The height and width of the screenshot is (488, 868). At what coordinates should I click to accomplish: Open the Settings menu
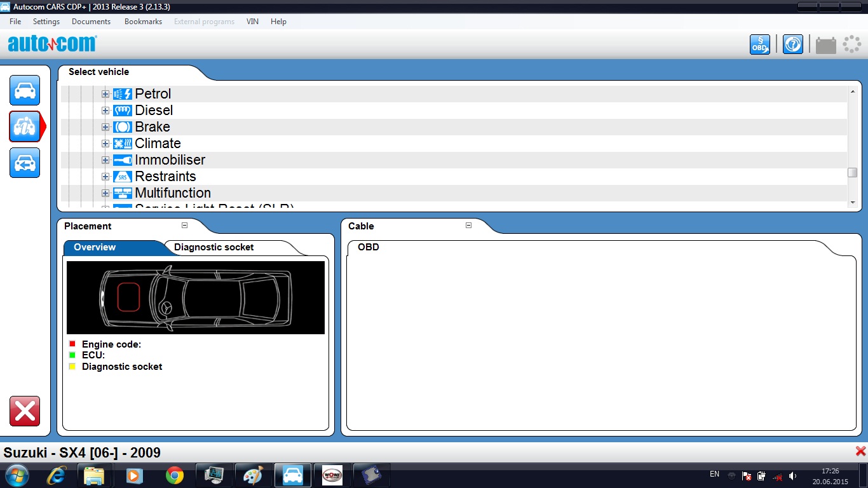coord(46,22)
